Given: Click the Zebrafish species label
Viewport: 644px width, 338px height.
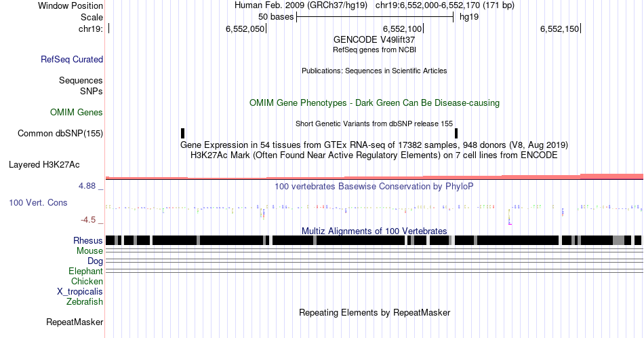Looking at the screenshot, I should [85, 301].
